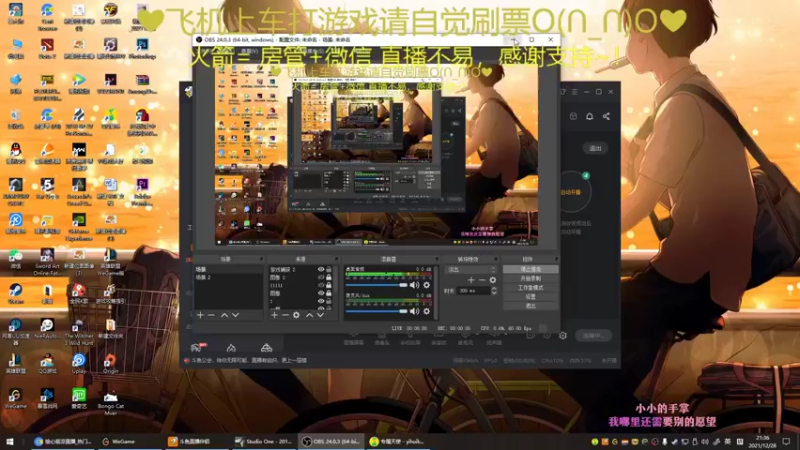Open the Windows Start menu

(x=10, y=441)
